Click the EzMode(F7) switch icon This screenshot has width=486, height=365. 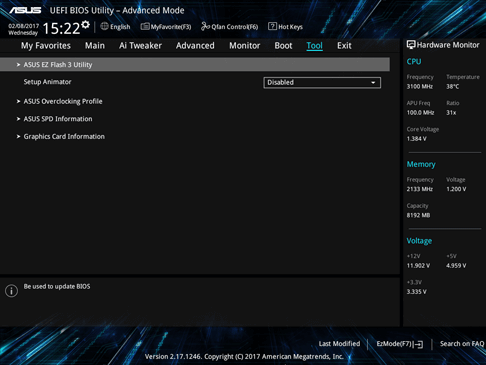(x=419, y=344)
